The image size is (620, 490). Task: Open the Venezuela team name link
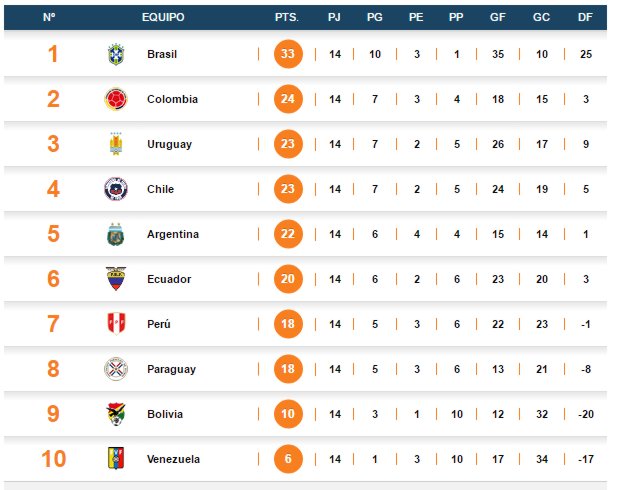point(173,459)
